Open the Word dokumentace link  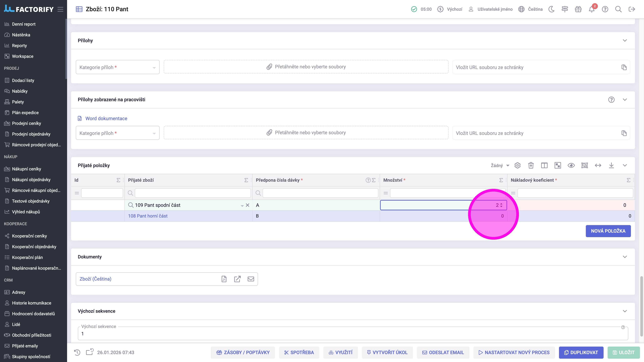pyautogui.click(x=106, y=118)
